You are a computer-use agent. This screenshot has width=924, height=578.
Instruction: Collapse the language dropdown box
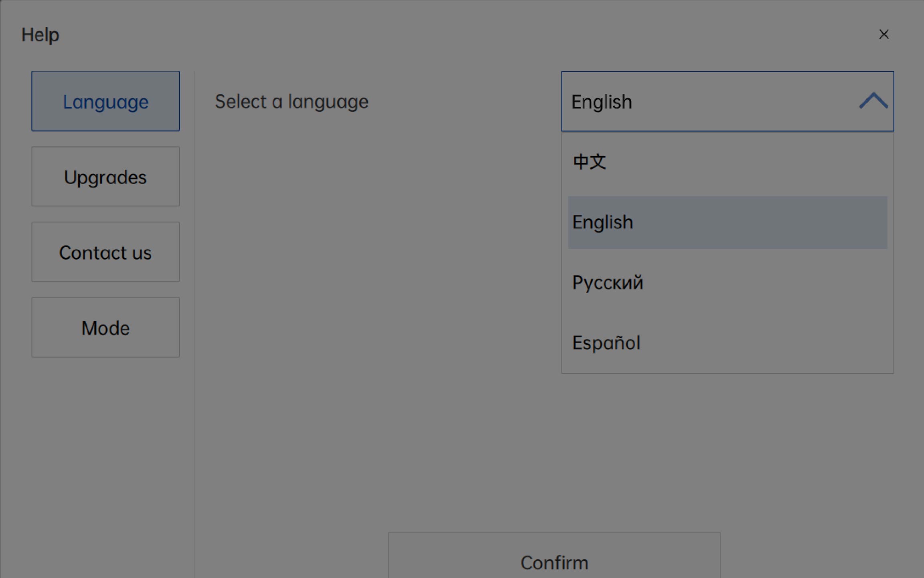click(x=727, y=101)
